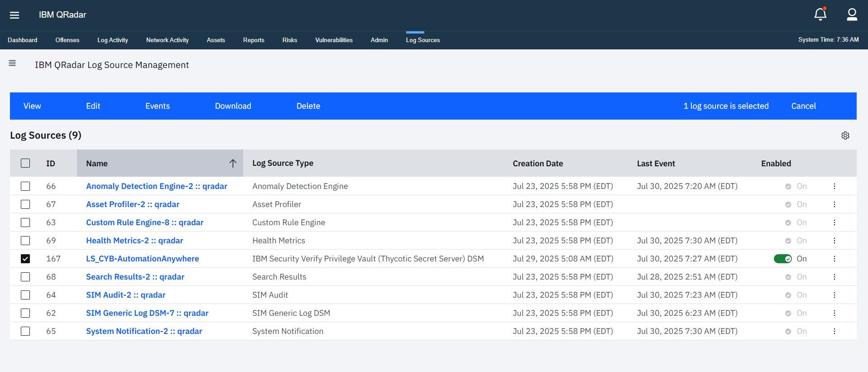Open the user profile icon
Image resolution: width=868 pixels, height=372 pixels.
pyautogui.click(x=852, y=14)
